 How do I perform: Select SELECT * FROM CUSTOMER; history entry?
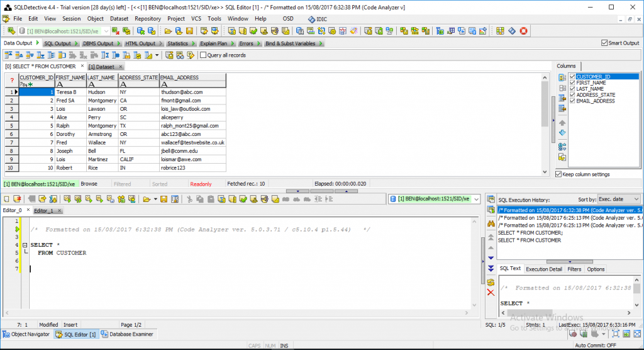click(530, 233)
